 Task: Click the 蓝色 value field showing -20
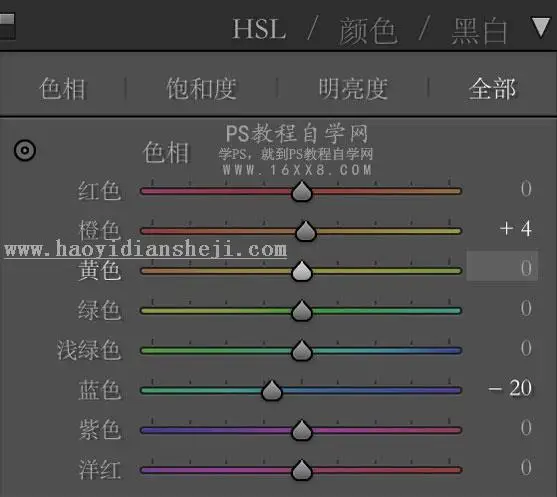pos(510,388)
